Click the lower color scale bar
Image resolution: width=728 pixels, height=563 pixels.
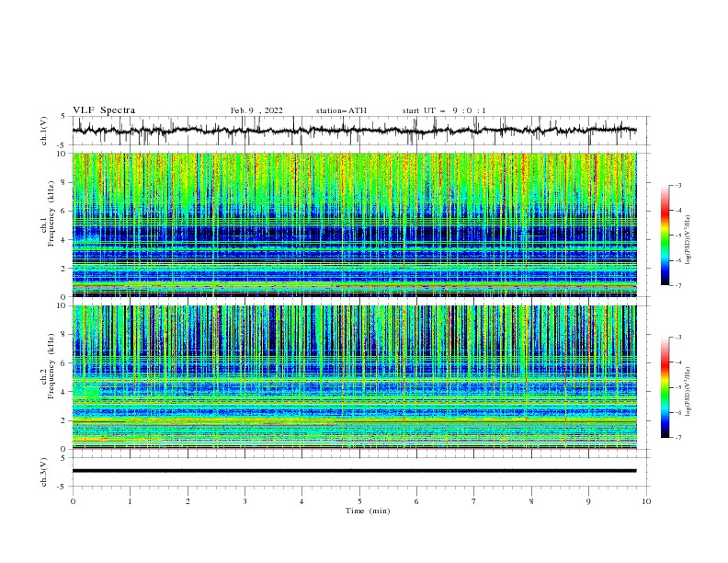pyautogui.click(x=665, y=387)
